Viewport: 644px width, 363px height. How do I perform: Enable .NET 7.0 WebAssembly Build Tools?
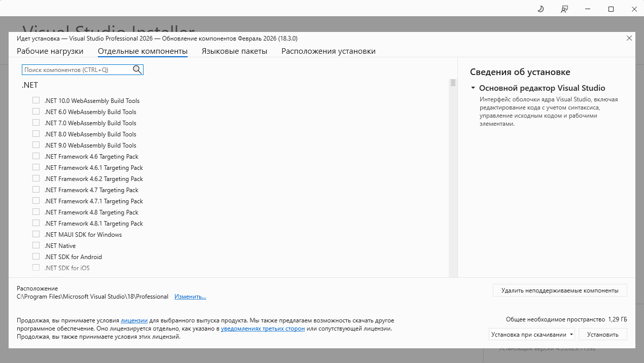(x=36, y=123)
